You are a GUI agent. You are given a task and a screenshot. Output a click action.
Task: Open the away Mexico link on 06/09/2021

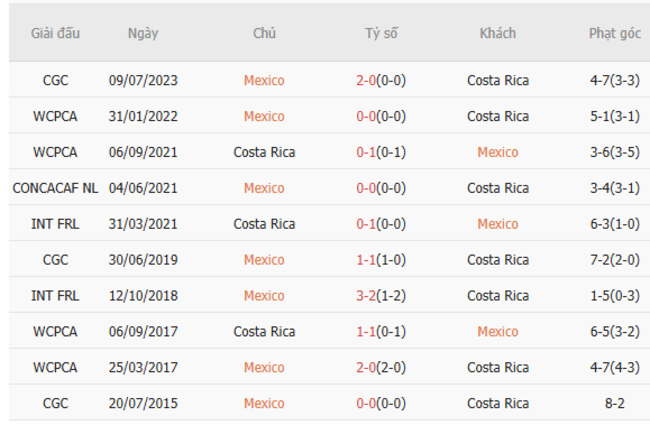498,153
